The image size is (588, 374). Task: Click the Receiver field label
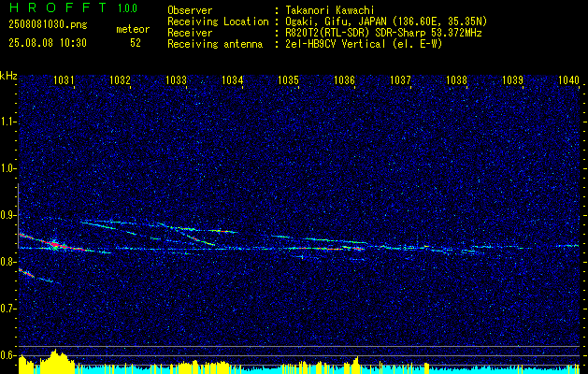(x=190, y=34)
